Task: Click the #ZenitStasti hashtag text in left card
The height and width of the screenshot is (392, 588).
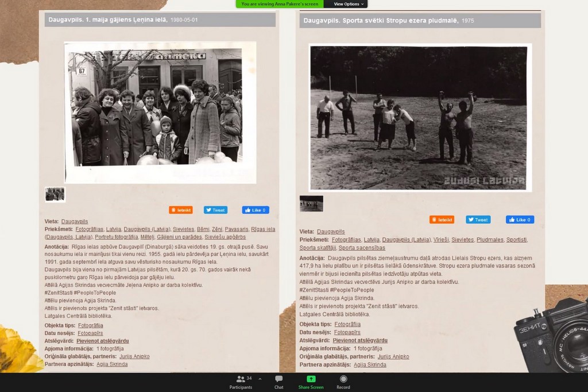Action: pyautogui.click(x=58, y=293)
